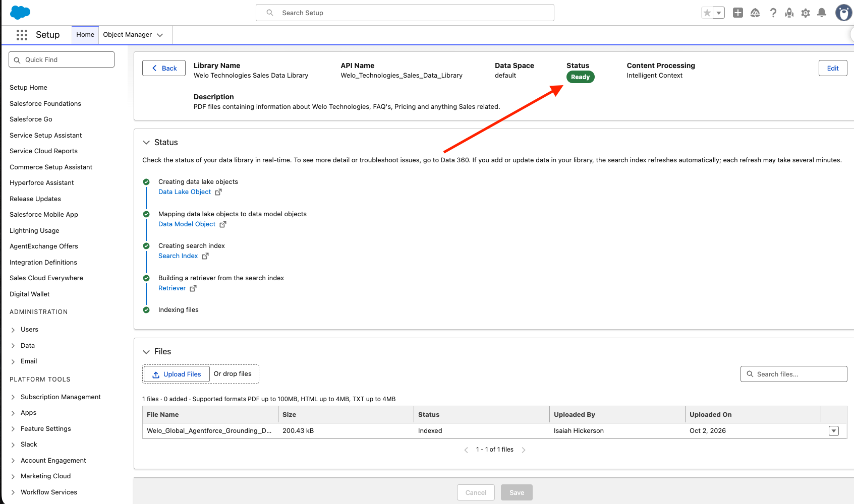Open the help question mark icon

pos(773,13)
